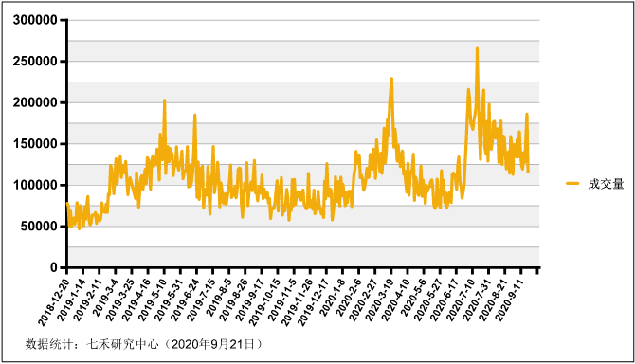Click the 2019-10-15 date label

point(264,301)
